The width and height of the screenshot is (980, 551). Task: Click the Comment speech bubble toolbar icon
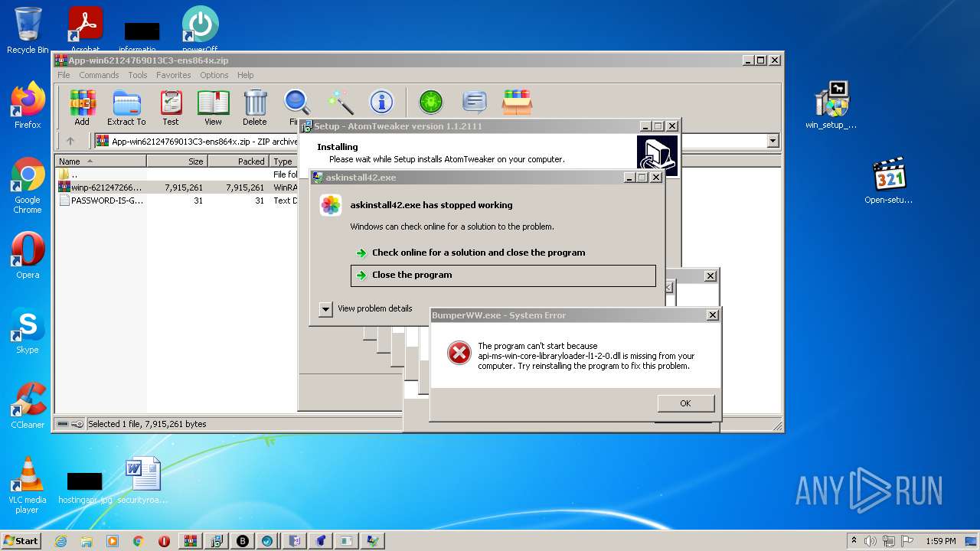pos(475,103)
